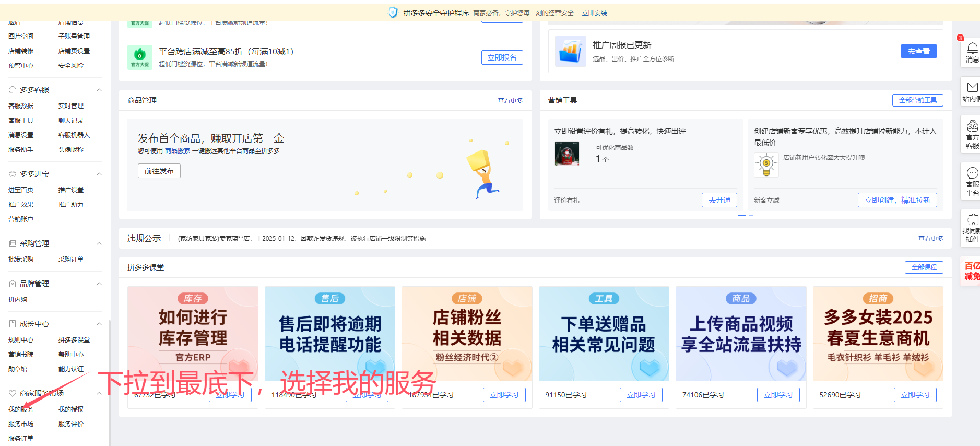Viewport: 980px width, 446px height.
Task: Click the 成长中心 book icon
Action: (13, 324)
